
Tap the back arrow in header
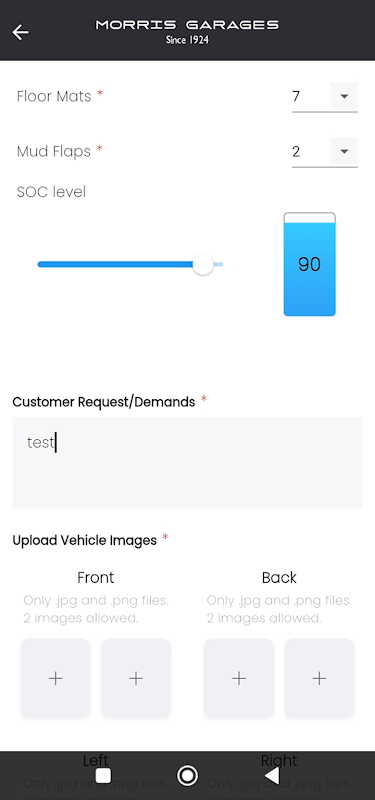[x=20, y=32]
